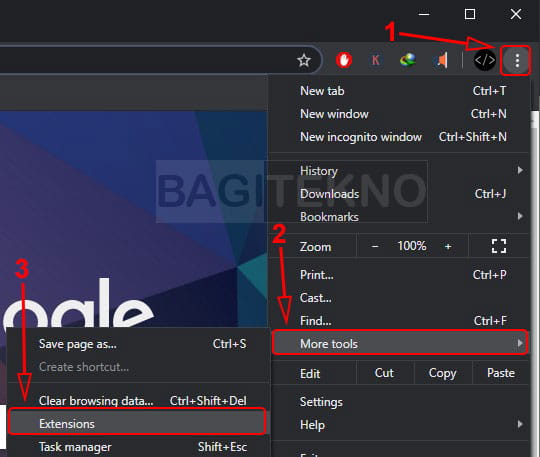The width and height of the screenshot is (540, 457).
Task: Open the code brackets extension icon
Action: tap(485, 60)
